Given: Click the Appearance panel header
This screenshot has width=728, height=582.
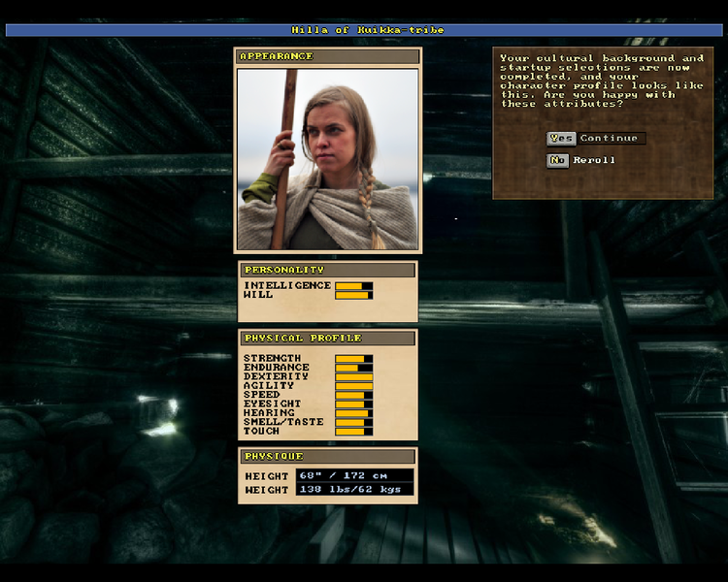Looking at the screenshot, I should click(328, 56).
